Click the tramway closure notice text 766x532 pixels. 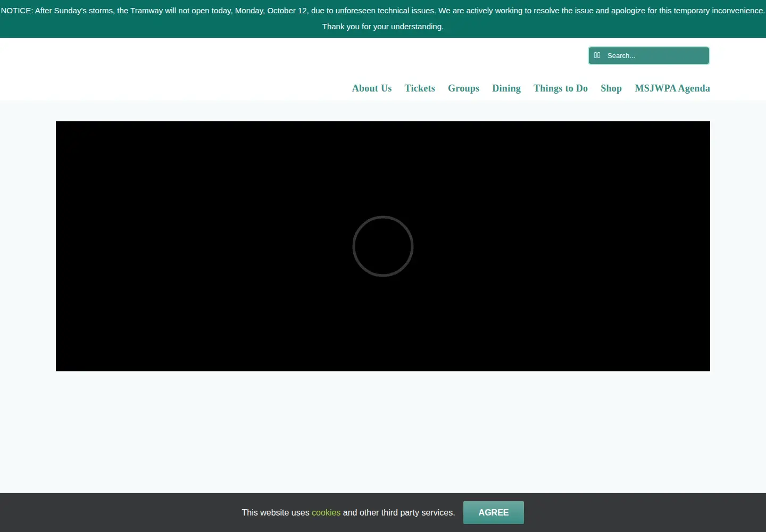(383, 19)
